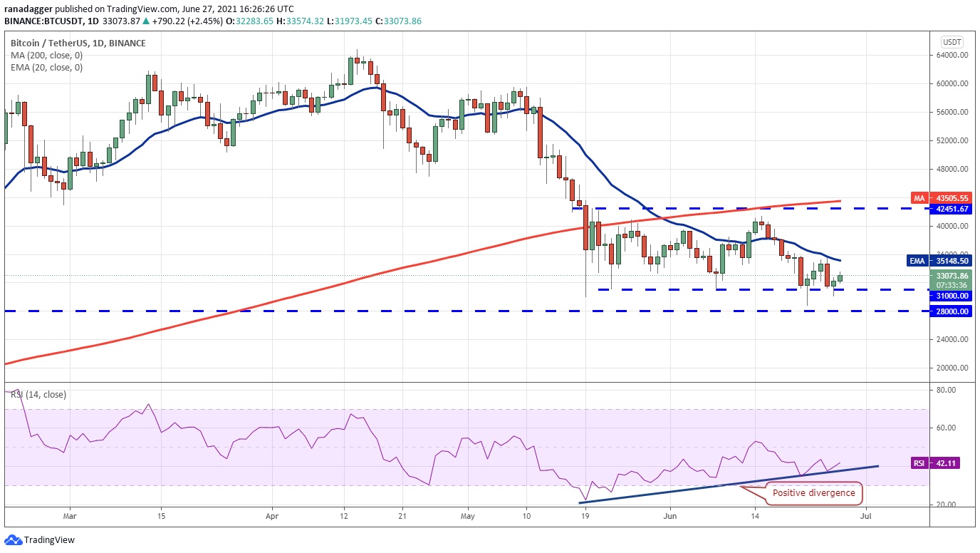980x553 pixels.
Task: Click the 28000.00 support level label
Action: click(951, 311)
